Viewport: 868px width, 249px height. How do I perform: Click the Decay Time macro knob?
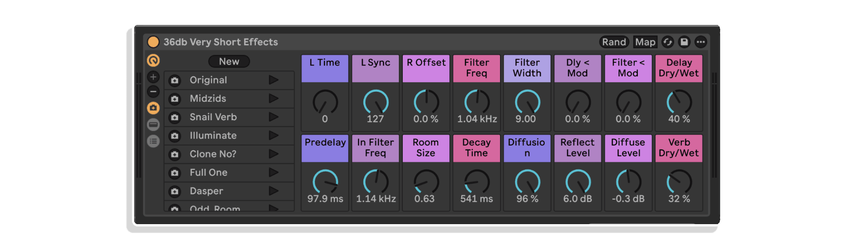477,182
